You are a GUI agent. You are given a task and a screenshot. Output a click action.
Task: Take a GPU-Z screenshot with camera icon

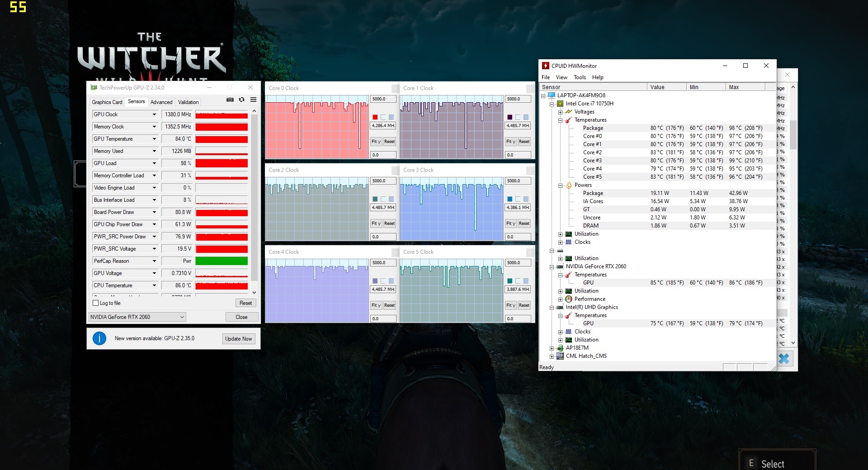pos(230,100)
